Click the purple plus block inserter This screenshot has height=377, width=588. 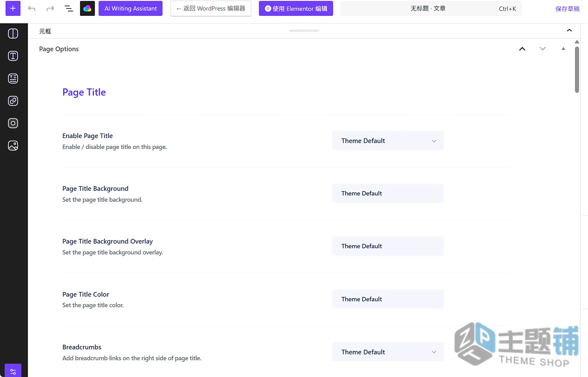click(13, 8)
